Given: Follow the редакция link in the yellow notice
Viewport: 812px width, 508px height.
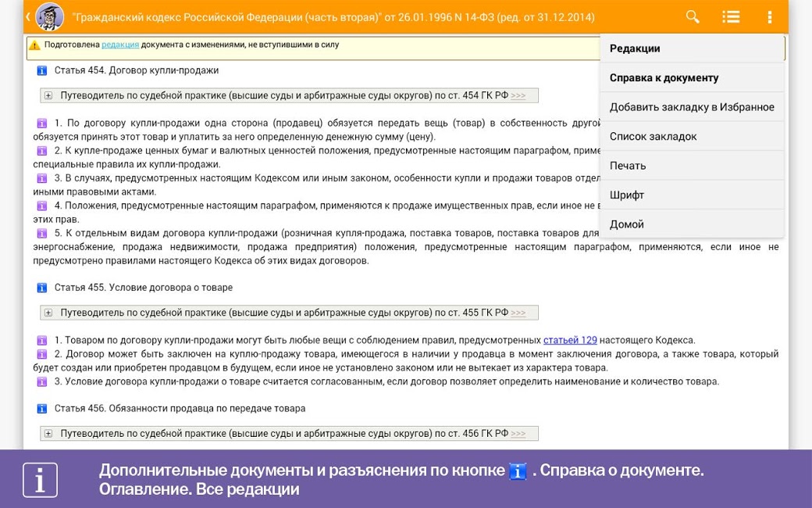Looking at the screenshot, I should 120,45.
